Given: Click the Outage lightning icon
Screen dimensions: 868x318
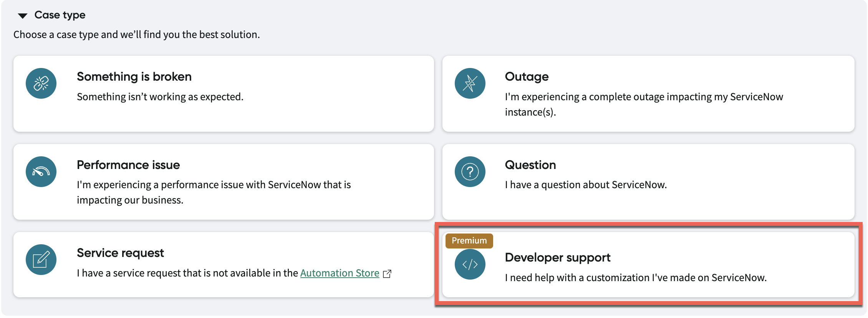Looking at the screenshot, I should 470,83.
